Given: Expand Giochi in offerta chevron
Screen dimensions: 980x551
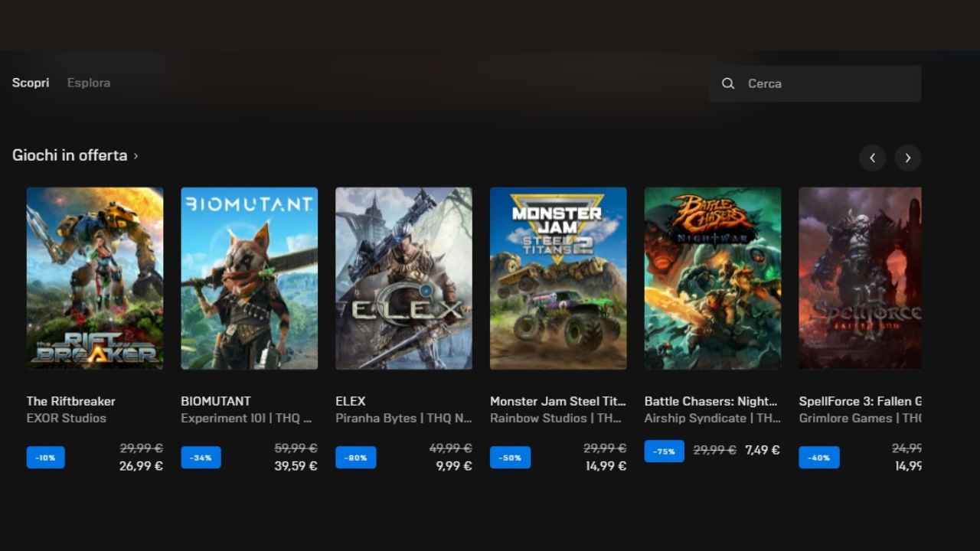Looking at the screenshot, I should tap(136, 156).
